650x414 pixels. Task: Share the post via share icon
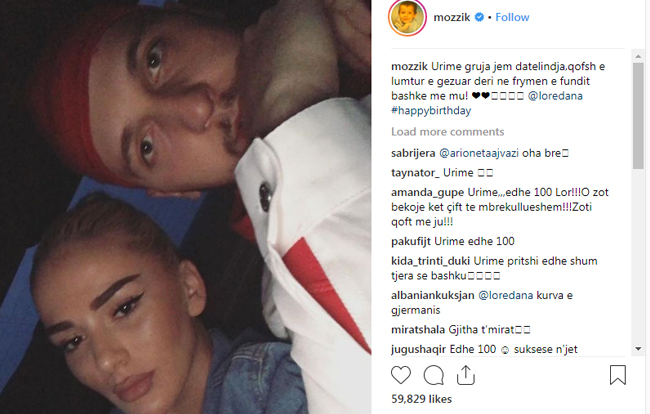click(466, 375)
